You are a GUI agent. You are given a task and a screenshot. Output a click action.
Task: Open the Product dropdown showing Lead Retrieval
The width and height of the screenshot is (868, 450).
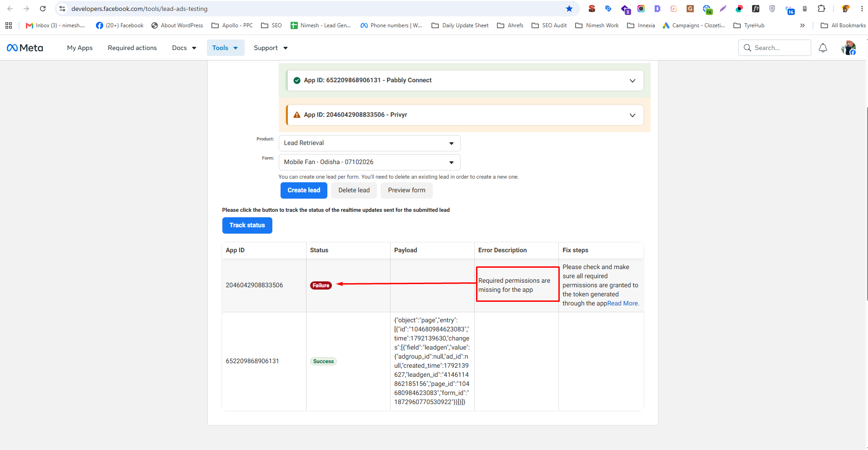[x=369, y=143]
